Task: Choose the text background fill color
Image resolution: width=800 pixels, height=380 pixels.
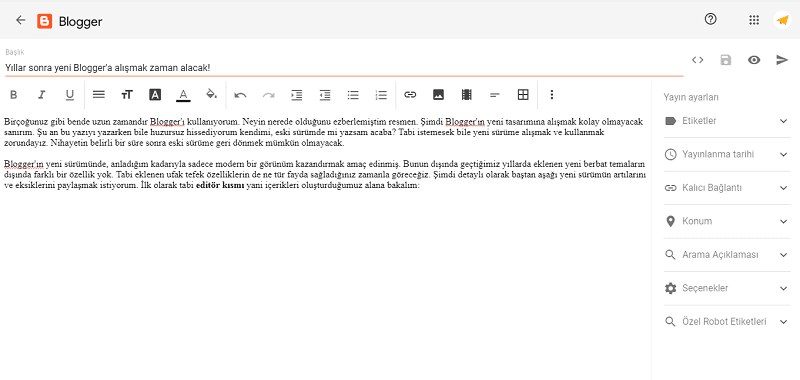Action: tap(211, 94)
